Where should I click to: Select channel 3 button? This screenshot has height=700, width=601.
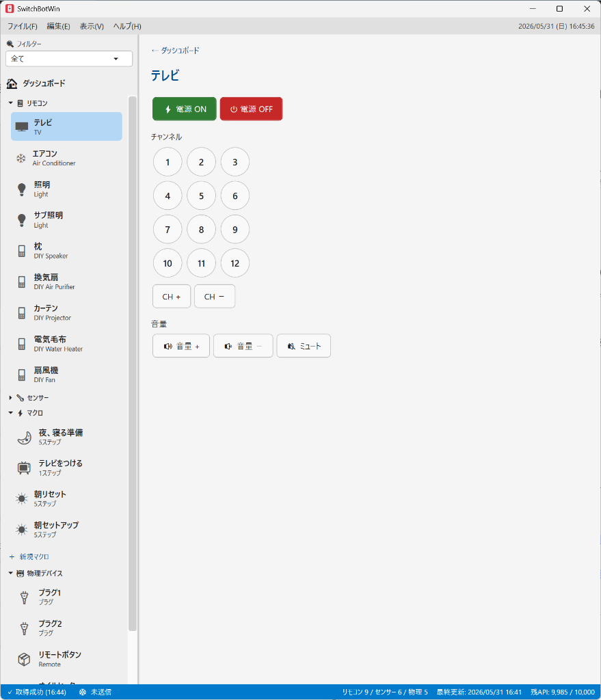coord(235,162)
